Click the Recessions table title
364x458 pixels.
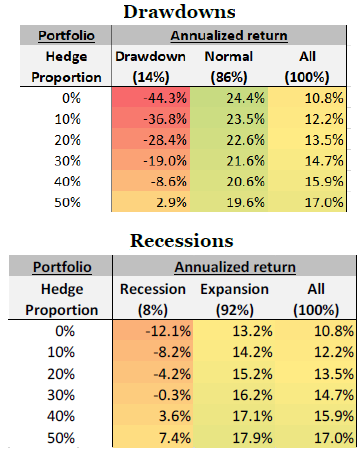182,240
